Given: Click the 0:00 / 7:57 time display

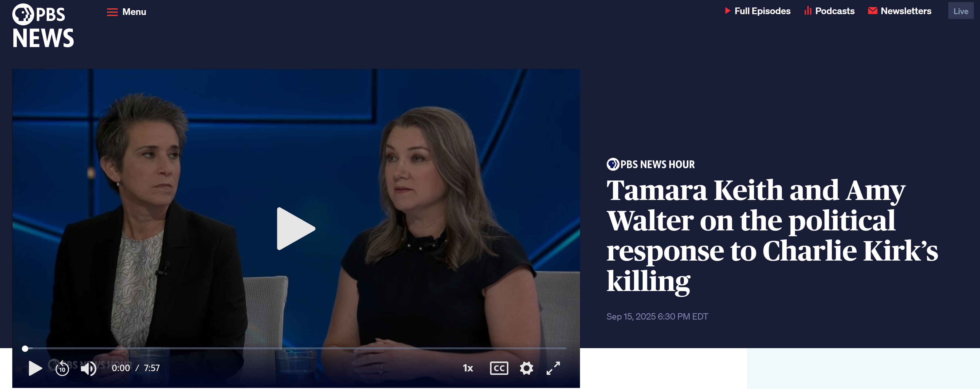Looking at the screenshot, I should (136, 368).
